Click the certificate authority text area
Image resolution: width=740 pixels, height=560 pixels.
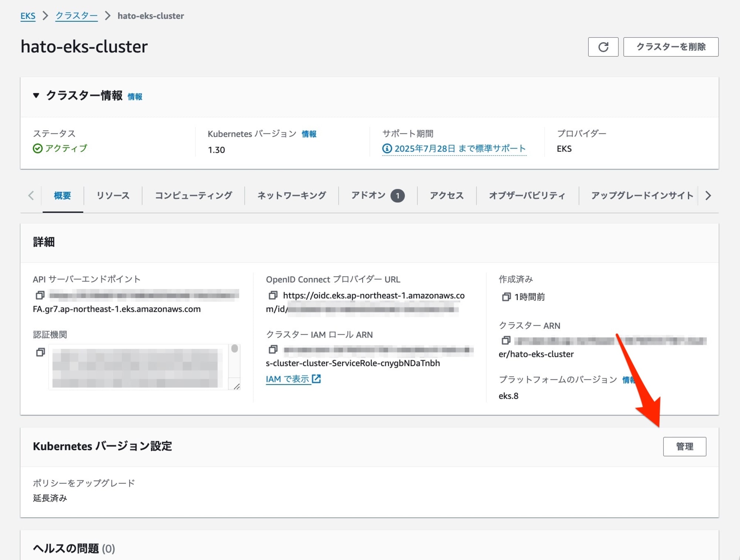tap(138, 367)
